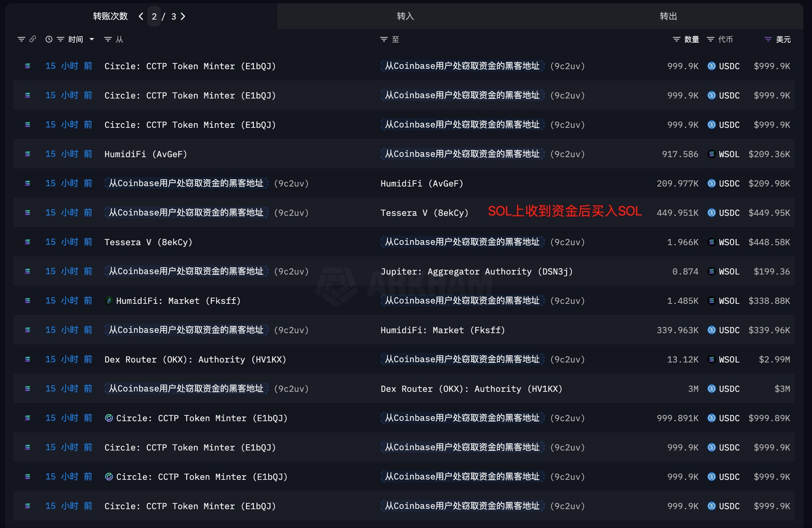Click the link icon in the table header
This screenshot has width=812, height=528.
tap(33, 39)
